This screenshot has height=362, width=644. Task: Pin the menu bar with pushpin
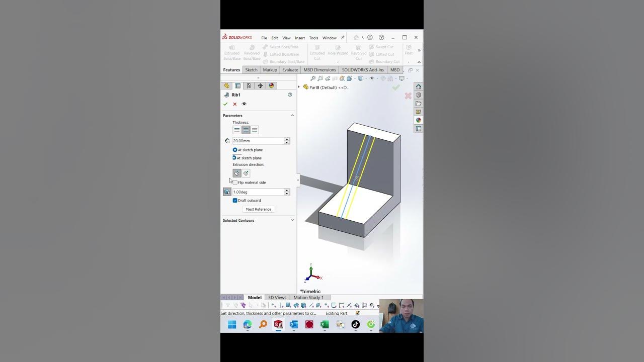(343, 38)
